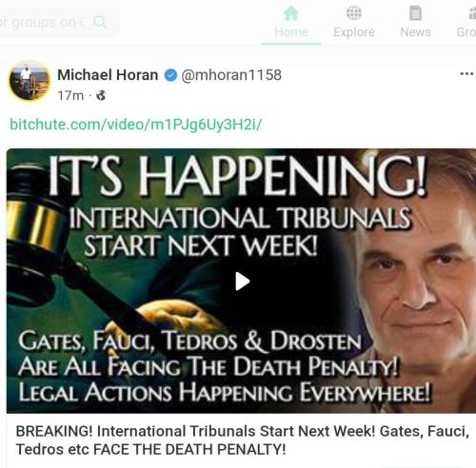Open the Explore globe icon
The height and width of the screenshot is (468, 476).
coord(354,13)
